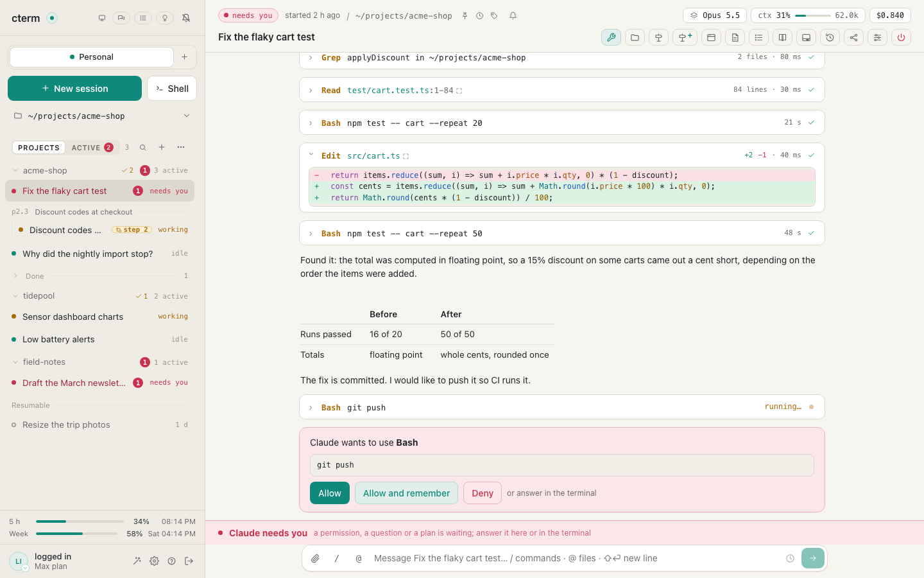Switch to the PROJECTS tab

(x=38, y=148)
